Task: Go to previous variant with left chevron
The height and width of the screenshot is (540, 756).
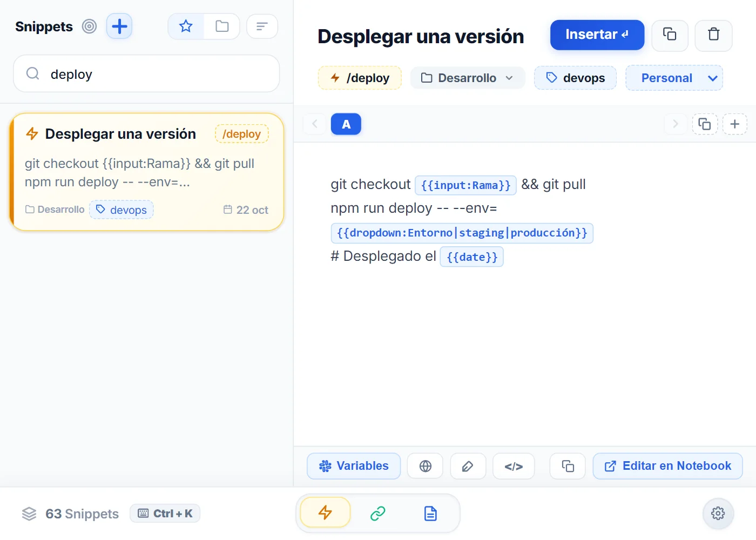Action: (x=314, y=124)
